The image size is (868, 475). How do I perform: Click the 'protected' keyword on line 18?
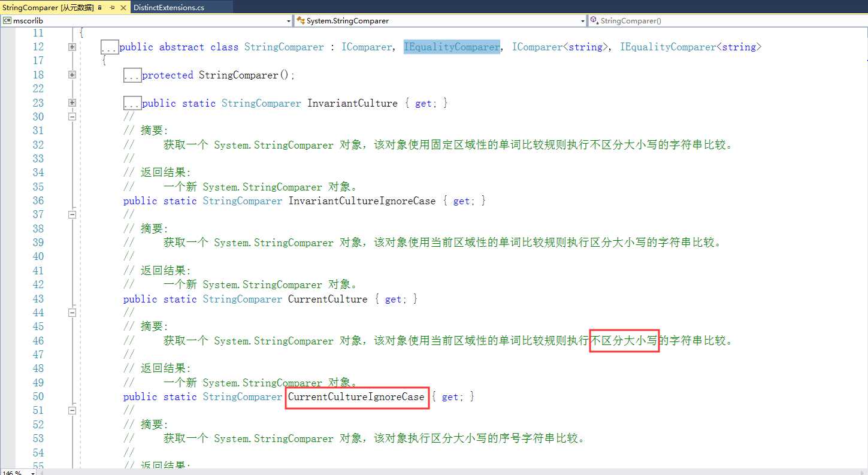tap(167, 75)
